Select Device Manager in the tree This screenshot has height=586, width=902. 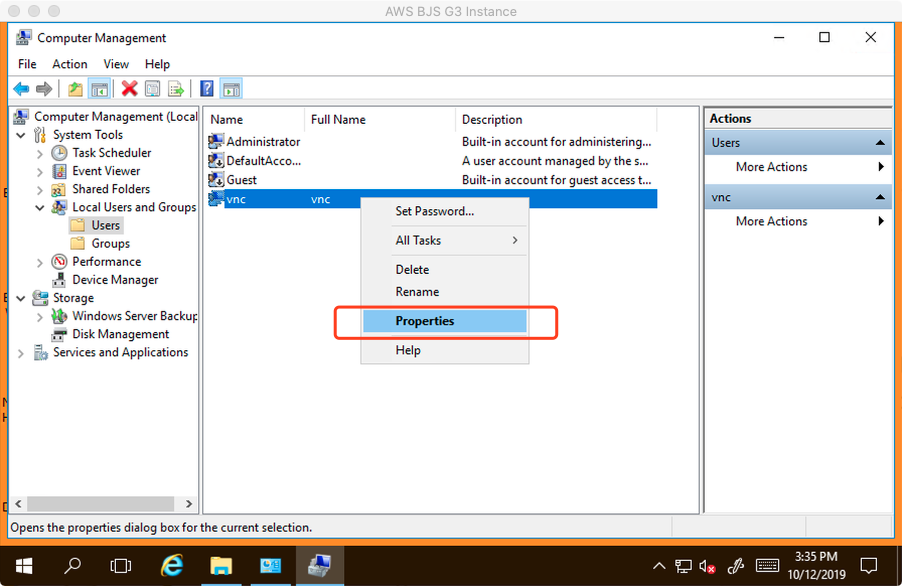tap(115, 280)
